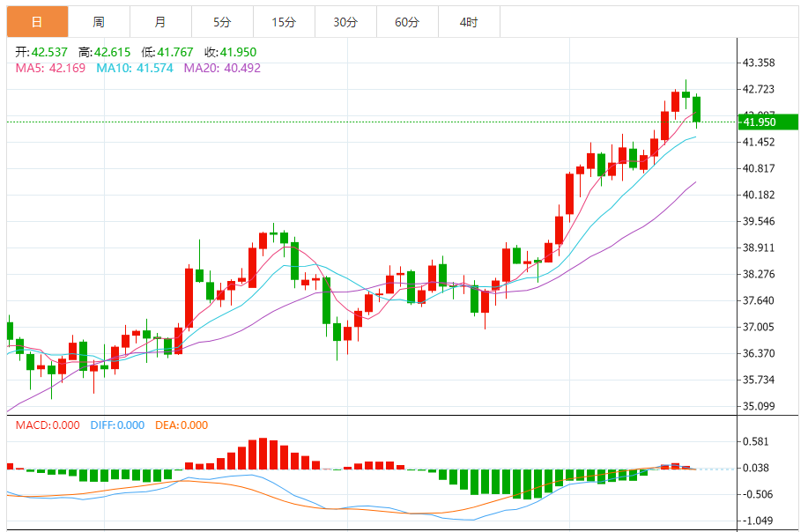Click the 40.182 price axis label
This screenshot has width=808, height=532.
coord(759,195)
